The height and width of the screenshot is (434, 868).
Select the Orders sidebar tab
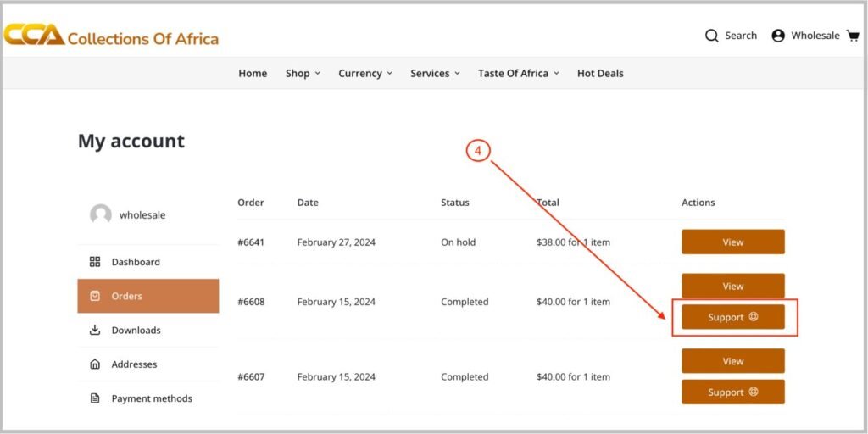click(148, 296)
